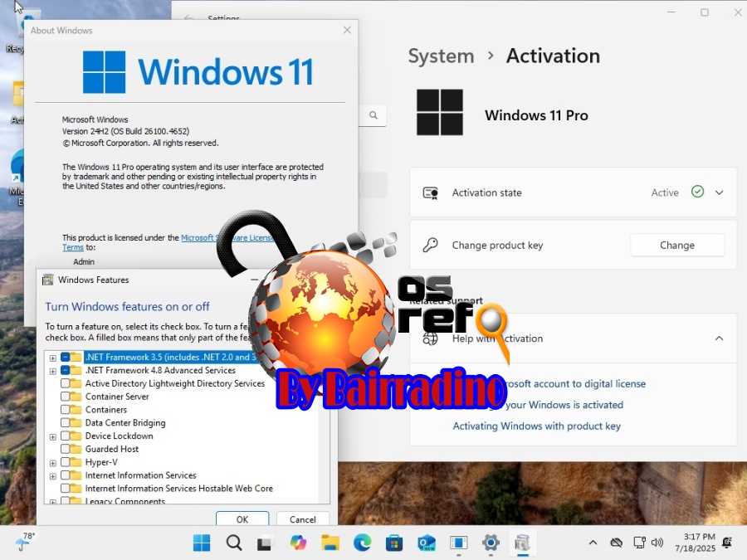
Task: Toggle .NET Framework 3.5 checkbox
Action: pyautogui.click(x=66, y=357)
